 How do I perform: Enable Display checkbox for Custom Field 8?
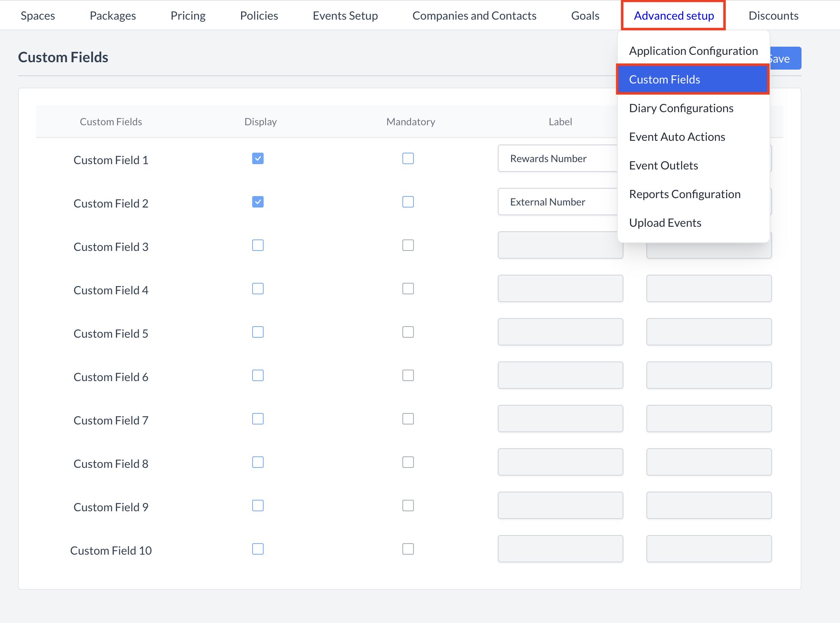[257, 462]
